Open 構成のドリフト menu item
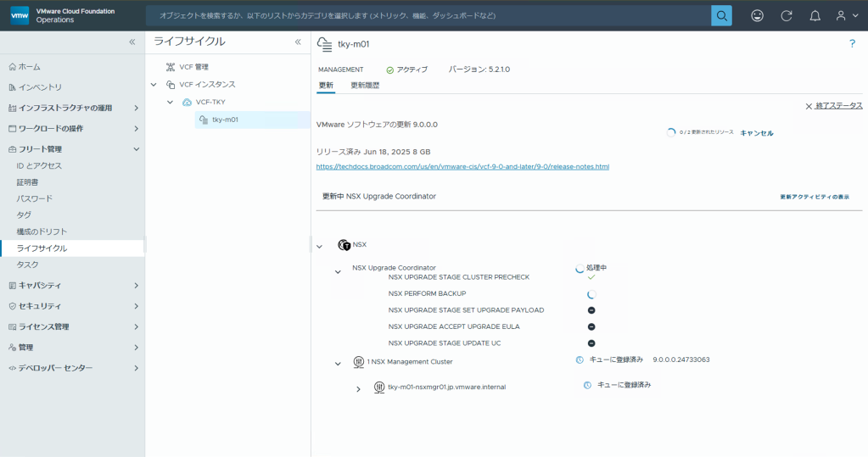This screenshot has width=868, height=457. tap(42, 231)
